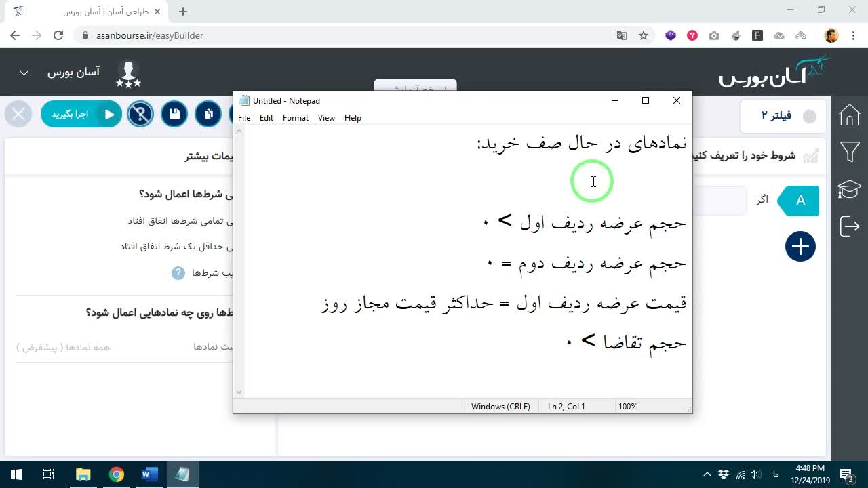The height and width of the screenshot is (488, 868).
Task: Click Notepad heading نمادهای در حال صف خرید
Action: click(x=582, y=143)
